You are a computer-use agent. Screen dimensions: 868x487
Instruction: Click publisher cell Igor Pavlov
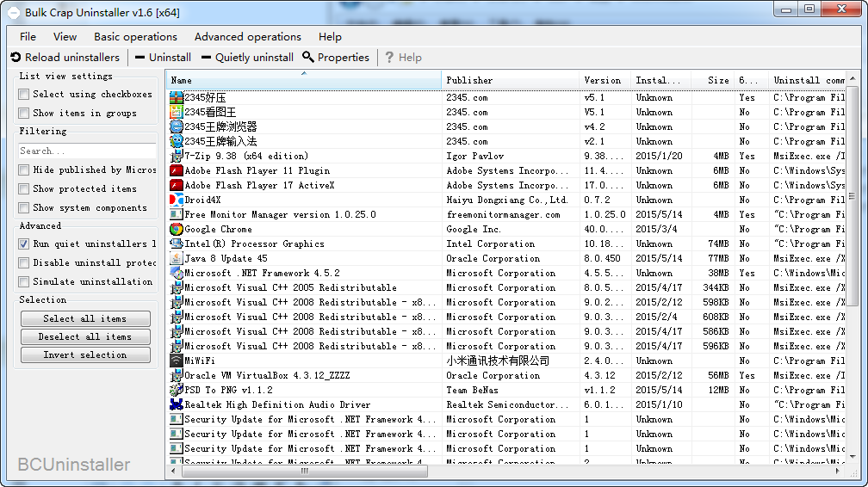point(475,156)
